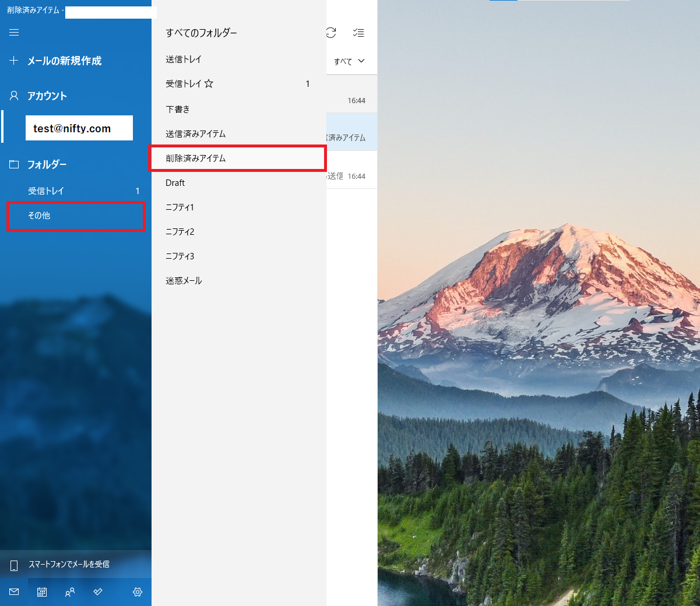Open settings gear icon

coord(138,592)
